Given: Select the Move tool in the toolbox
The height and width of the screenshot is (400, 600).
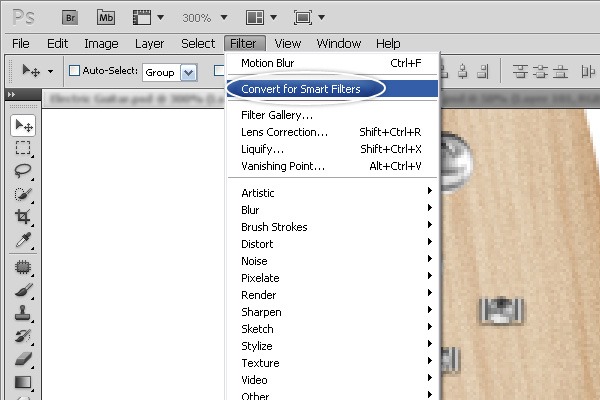Looking at the screenshot, I should pos(23,125).
